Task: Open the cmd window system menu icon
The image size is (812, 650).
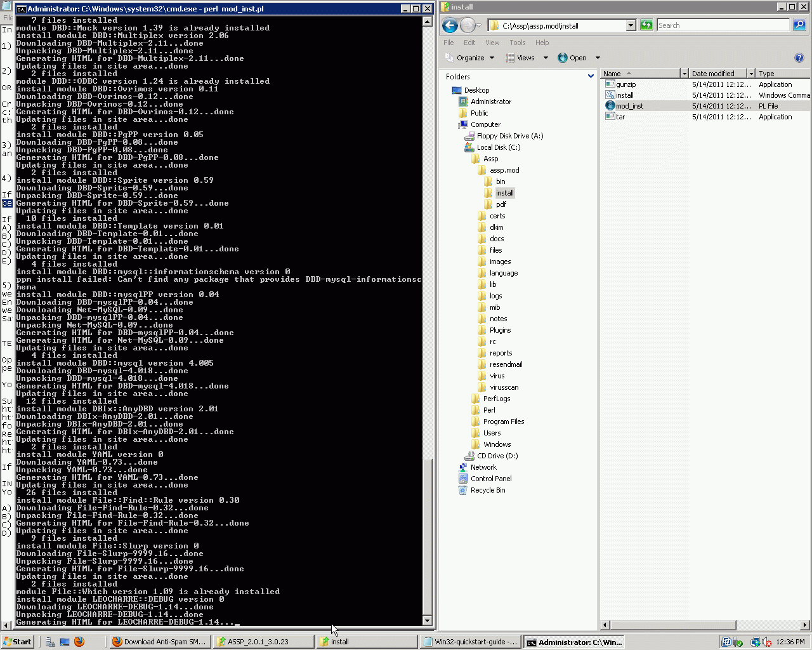Action: (21, 9)
